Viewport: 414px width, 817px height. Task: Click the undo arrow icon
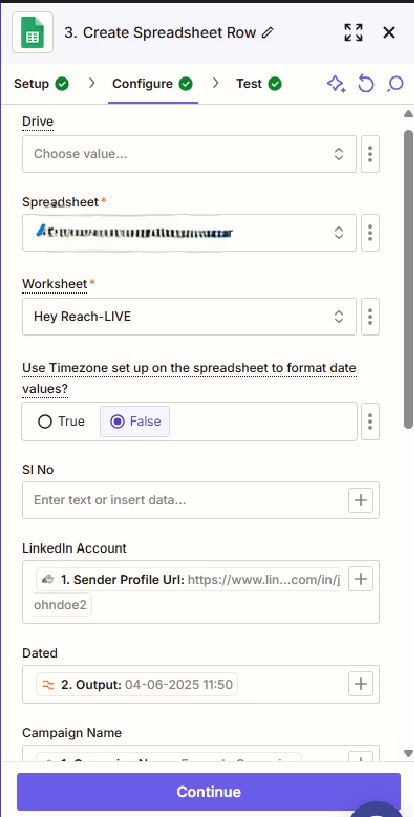click(x=366, y=83)
